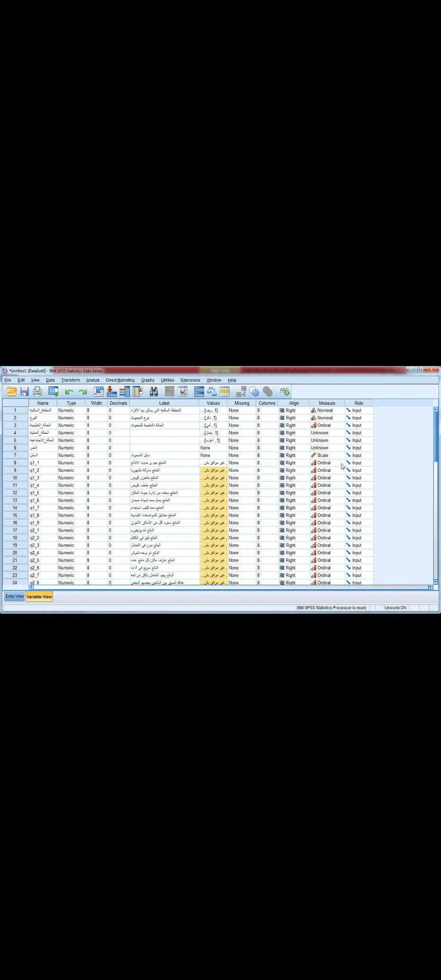This screenshot has width=441, height=980.
Task: Click None missing cell in row 2
Action: click(242, 418)
